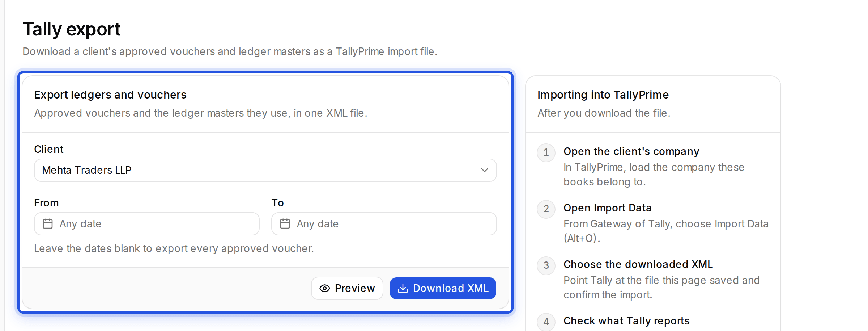Click the Choose the downloaded XML step title
The image size is (868, 331).
pyautogui.click(x=638, y=264)
